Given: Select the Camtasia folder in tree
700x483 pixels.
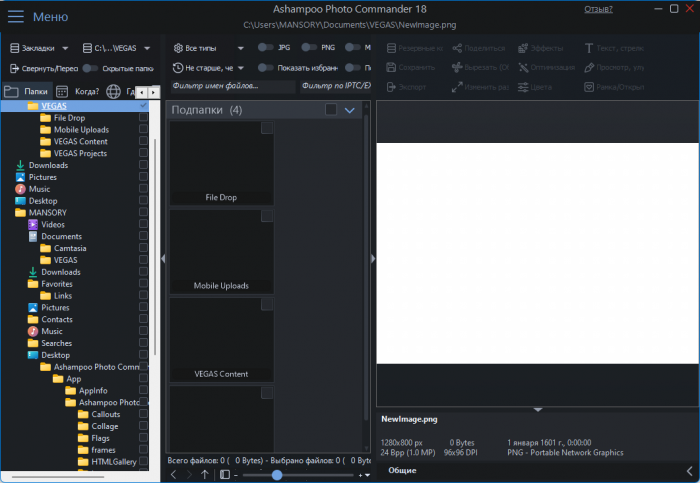Looking at the screenshot, I should [x=70, y=248].
